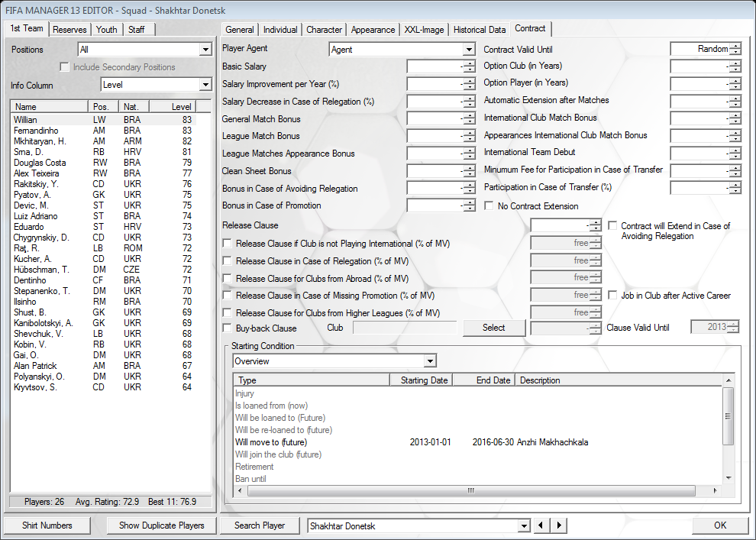756x540 pixels.
Task: Open the General tab
Action: (x=240, y=30)
